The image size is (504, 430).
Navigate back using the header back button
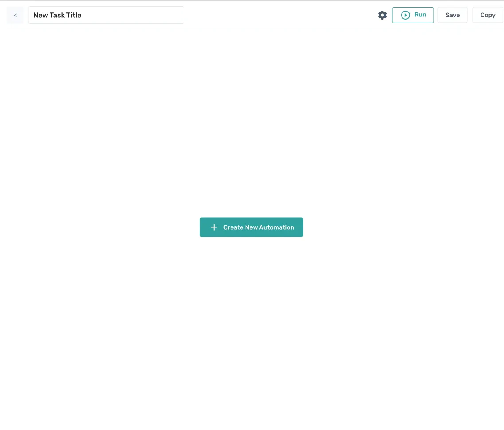(x=15, y=15)
